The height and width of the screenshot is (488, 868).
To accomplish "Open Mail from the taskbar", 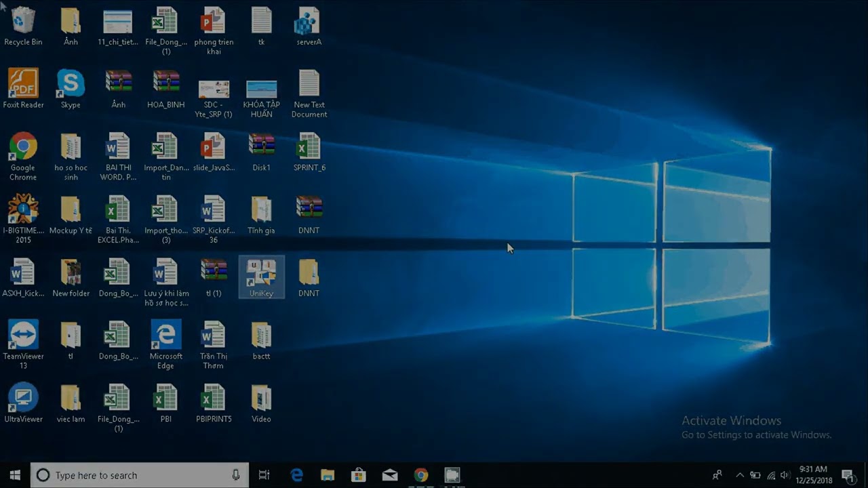I will [x=390, y=475].
